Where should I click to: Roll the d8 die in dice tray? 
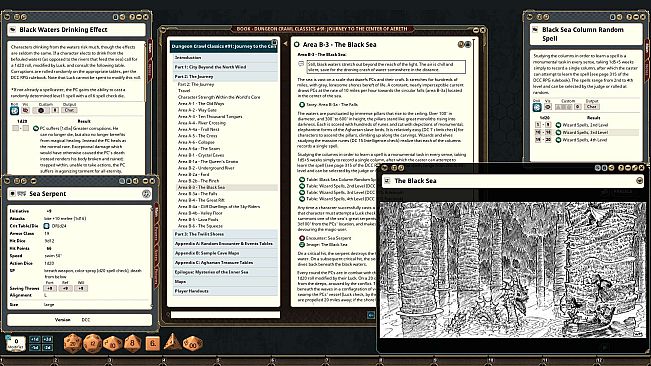coord(132,343)
